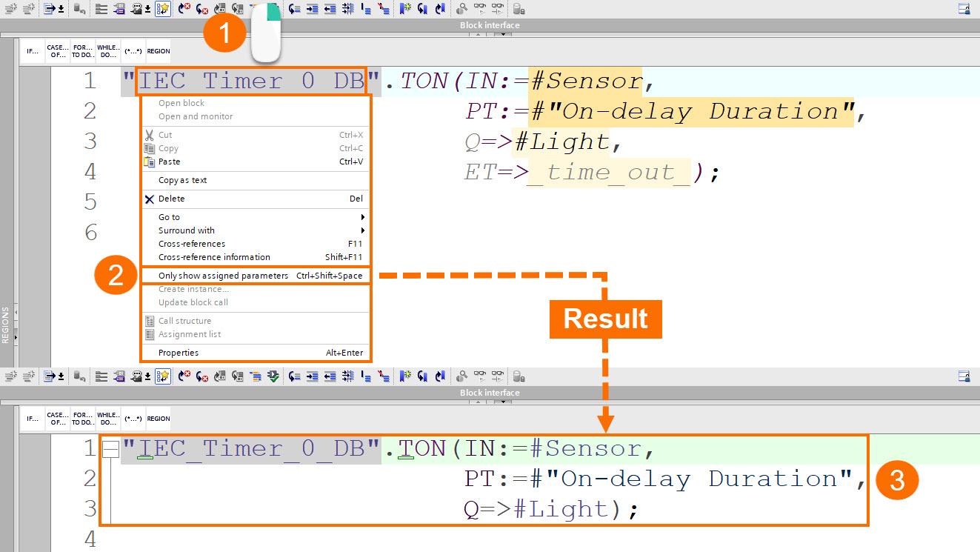Toggle favorites display in the lower toolbar
980x552 pixels.
163,376
